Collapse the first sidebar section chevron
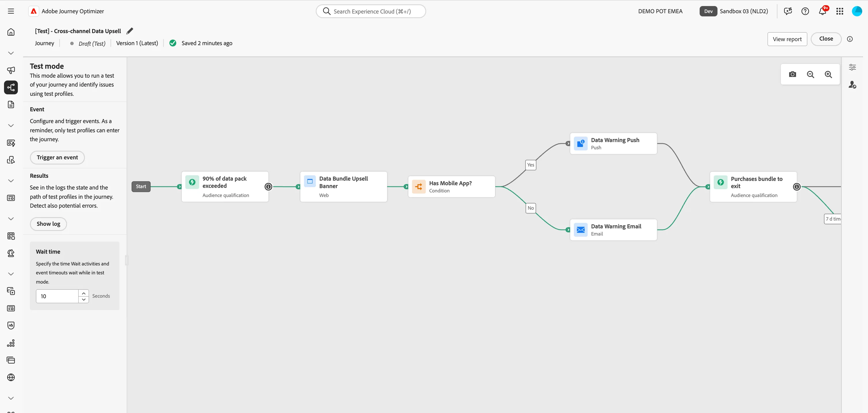This screenshot has height=413, width=868. coord(11,53)
